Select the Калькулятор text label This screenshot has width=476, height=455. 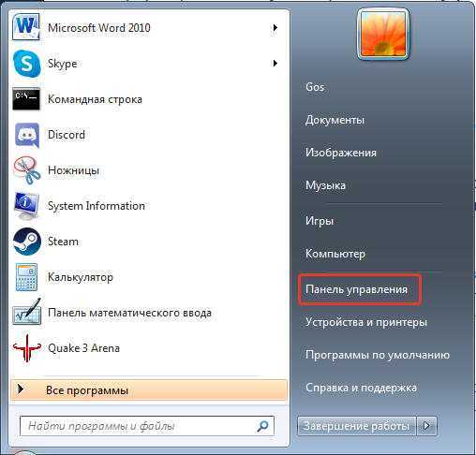pos(81,277)
